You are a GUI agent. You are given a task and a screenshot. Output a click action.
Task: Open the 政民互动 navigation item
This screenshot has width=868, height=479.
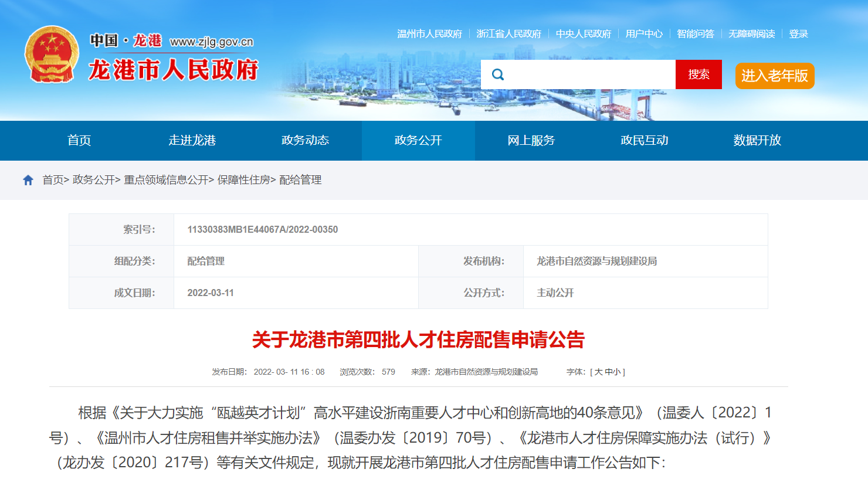coord(645,141)
